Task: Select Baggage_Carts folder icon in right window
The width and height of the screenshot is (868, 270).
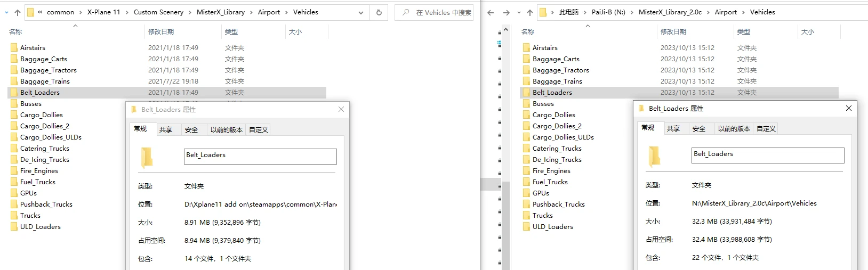Action: pos(526,59)
